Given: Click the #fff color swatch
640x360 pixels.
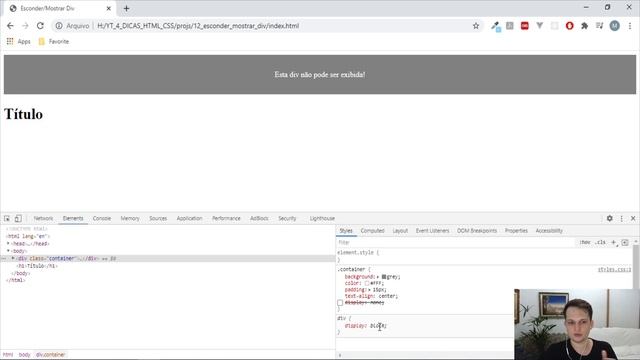Looking at the screenshot, I should tap(367, 283).
